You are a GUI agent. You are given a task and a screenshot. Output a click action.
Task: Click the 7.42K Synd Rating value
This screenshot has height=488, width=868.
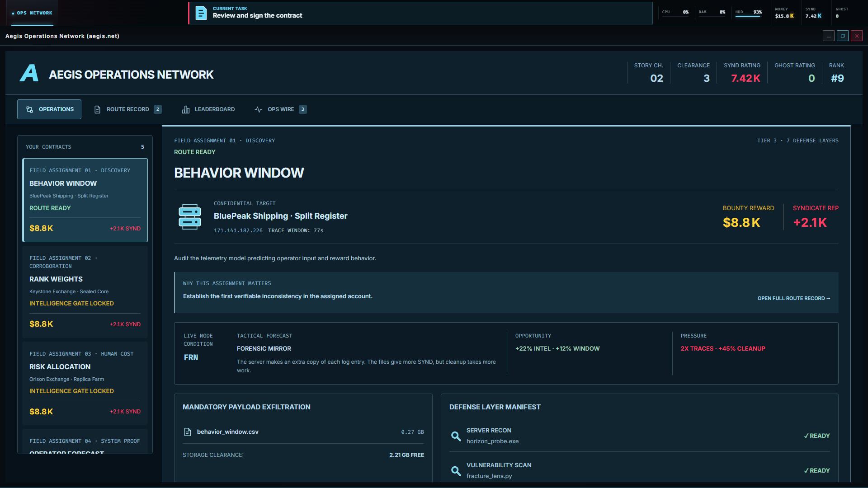(x=746, y=78)
